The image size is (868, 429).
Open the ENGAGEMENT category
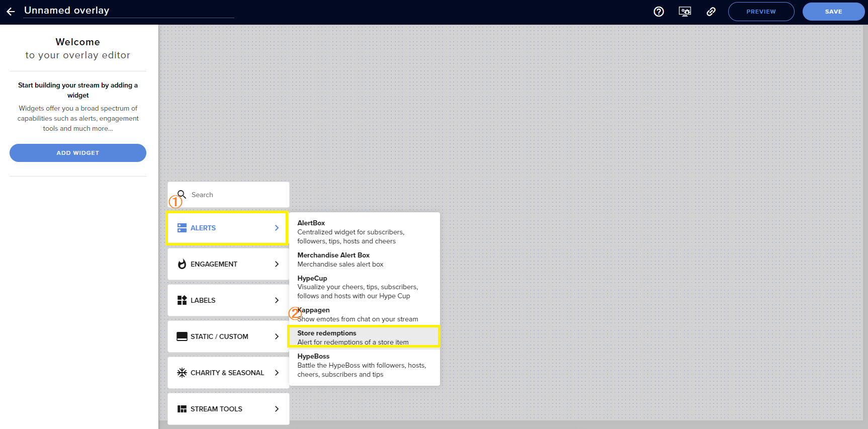pyautogui.click(x=228, y=264)
